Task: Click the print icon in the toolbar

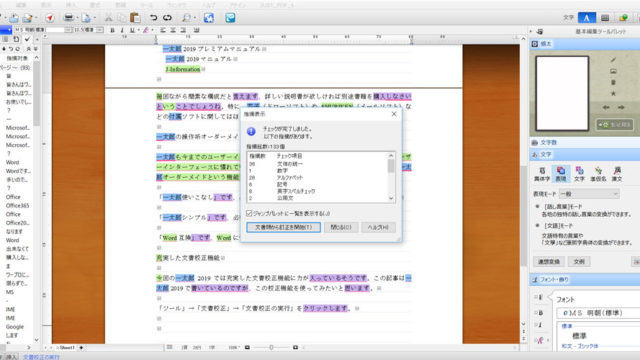Action: tap(69, 18)
